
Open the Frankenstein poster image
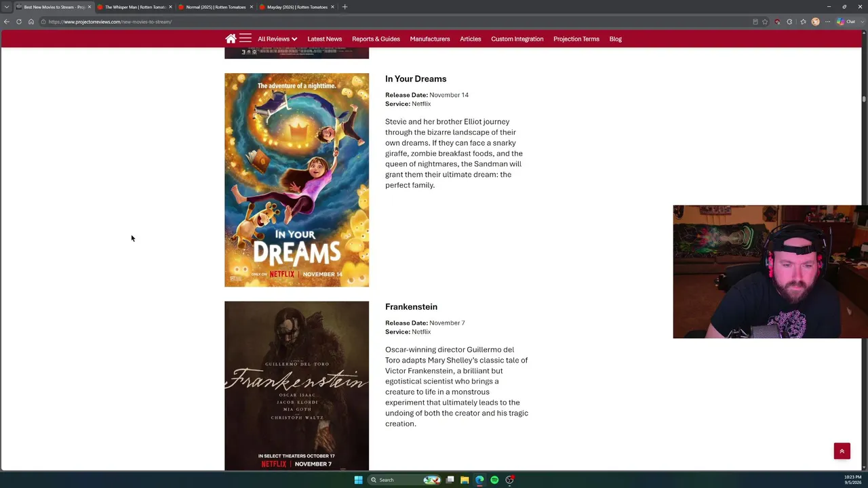(297, 386)
